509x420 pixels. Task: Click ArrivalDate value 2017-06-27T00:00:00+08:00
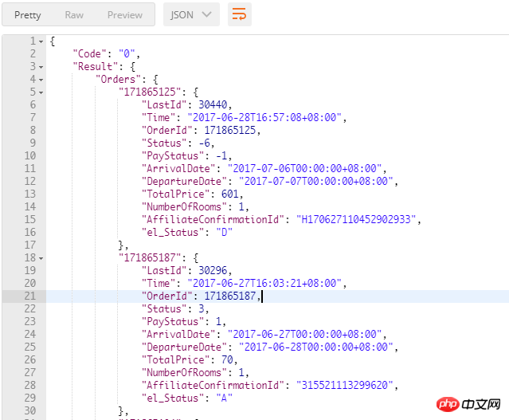pos(304,334)
